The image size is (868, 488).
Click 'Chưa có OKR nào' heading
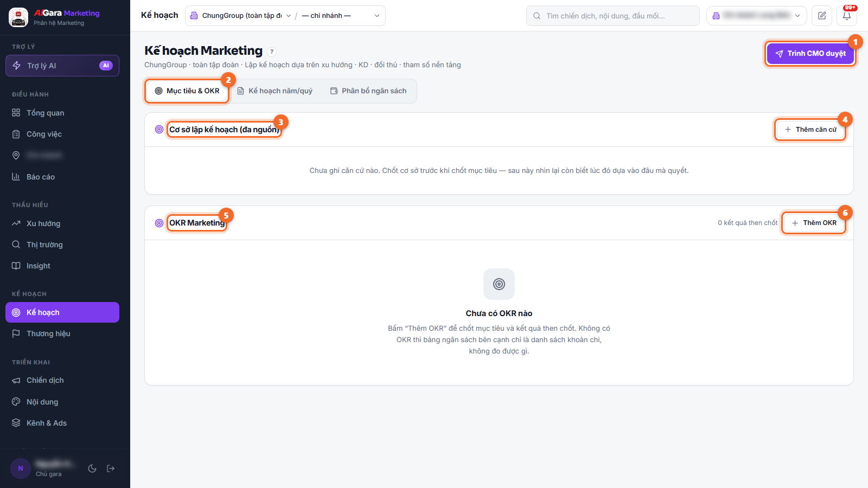499,313
